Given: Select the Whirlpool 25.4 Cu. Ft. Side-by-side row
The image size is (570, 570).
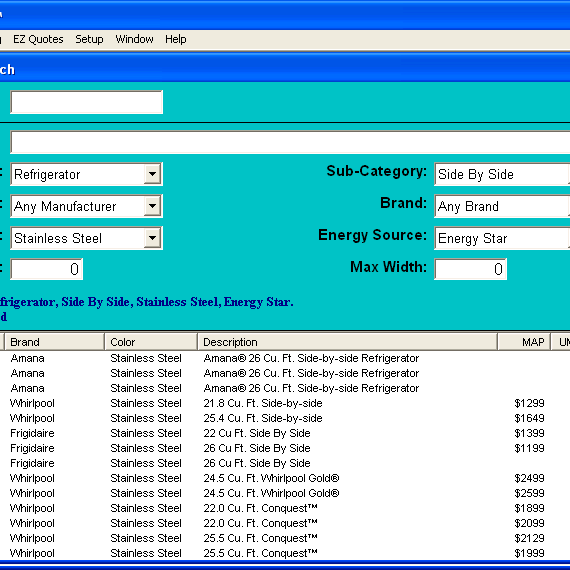Looking at the screenshot, I should pyautogui.click(x=285, y=418).
